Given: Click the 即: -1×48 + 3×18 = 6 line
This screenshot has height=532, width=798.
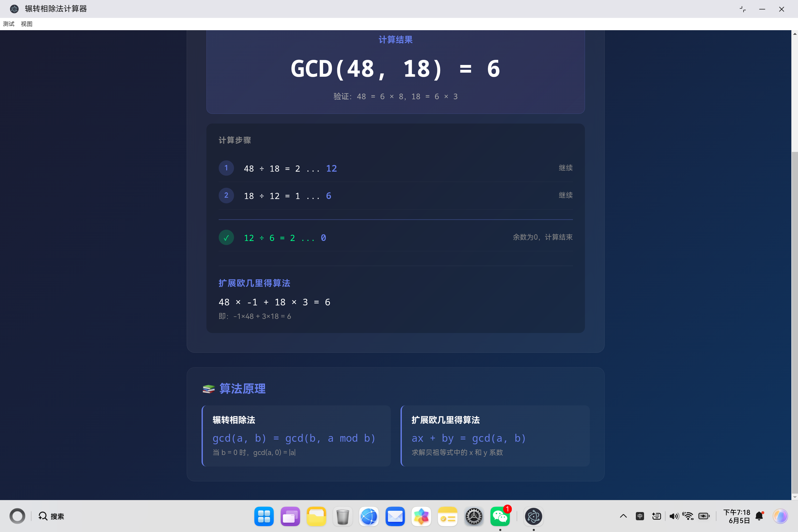Looking at the screenshot, I should tap(255, 316).
